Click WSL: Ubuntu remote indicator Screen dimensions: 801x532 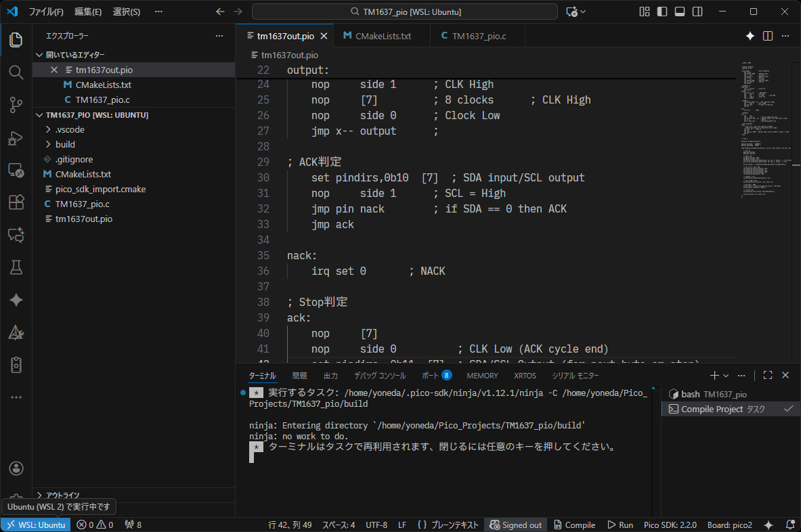click(x=36, y=525)
